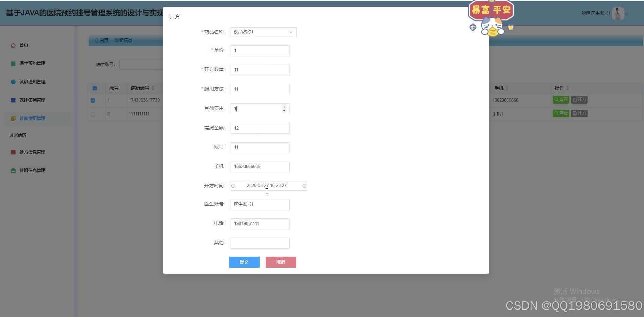Expand the 诊断病历 sidebar section
The image size is (644, 317).
pyautogui.click(x=18, y=135)
